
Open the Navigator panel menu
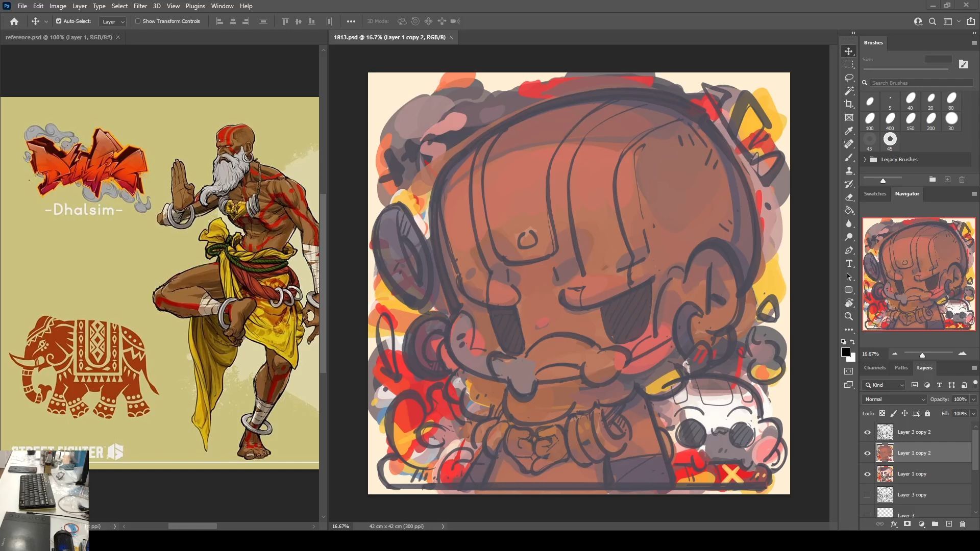pyautogui.click(x=974, y=194)
